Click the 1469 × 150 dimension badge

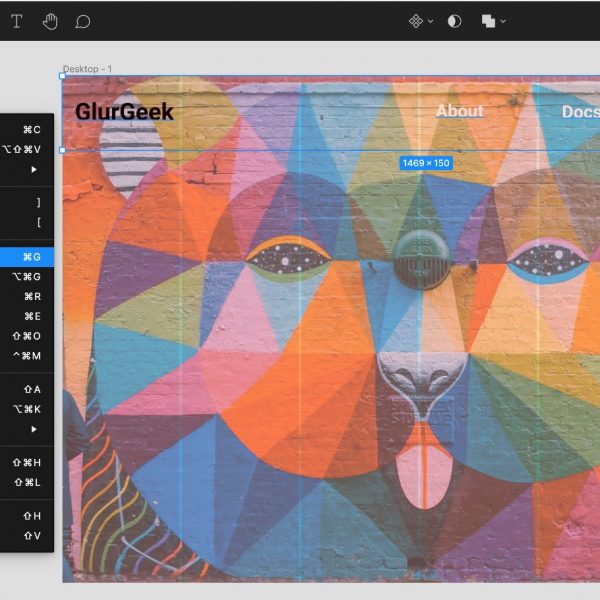(x=426, y=163)
